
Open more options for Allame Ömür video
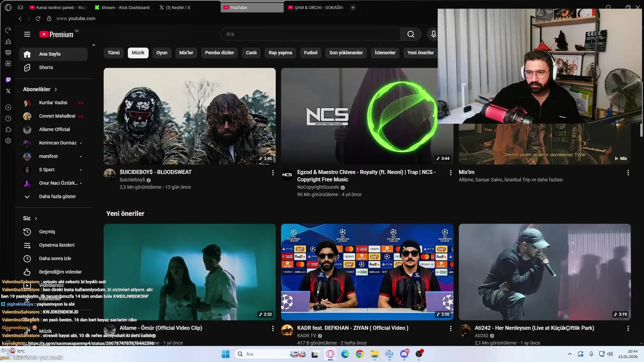(273, 328)
